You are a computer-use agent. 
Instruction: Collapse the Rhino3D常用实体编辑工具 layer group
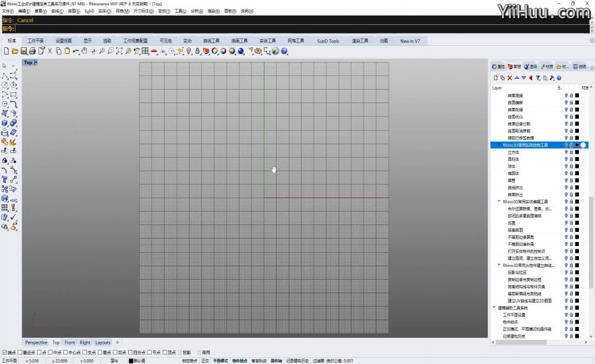tap(499, 202)
